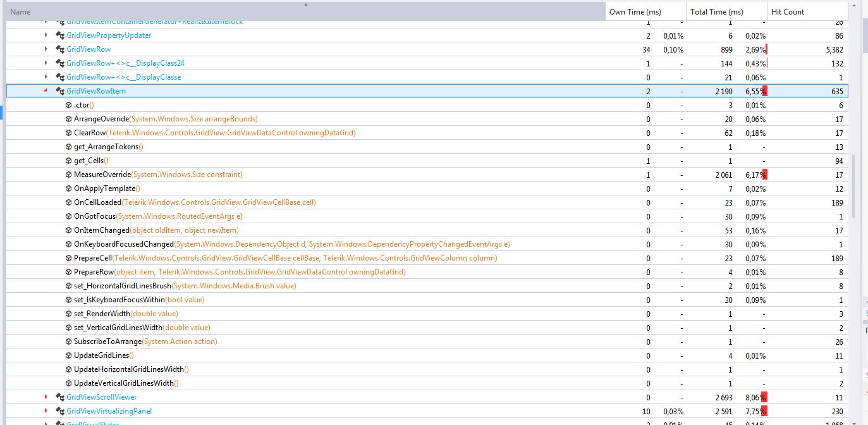
Task: Select the PrepareCell method row
Action: tap(427, 258)
